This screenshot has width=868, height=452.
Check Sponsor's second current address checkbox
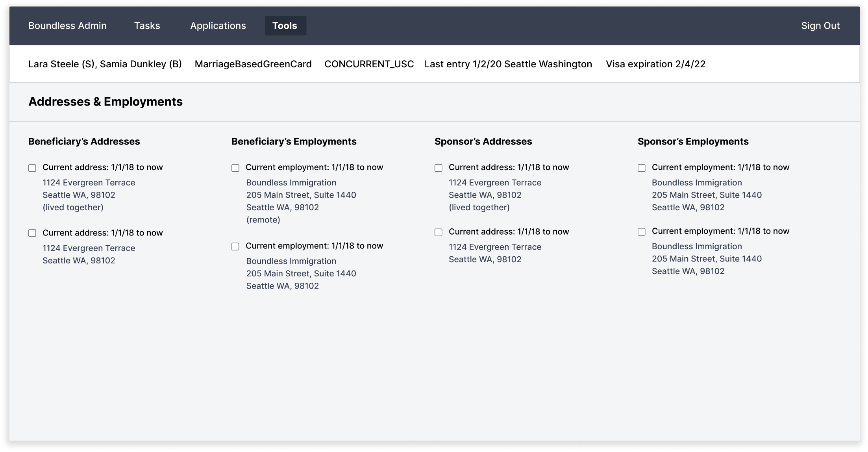[439, 232]
